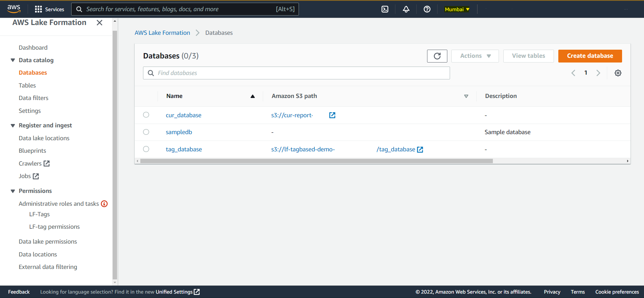The height and width of the screenshot is (298, 644).
Task: Click the info icon beside Administrative roles
Action: (105, 204)
